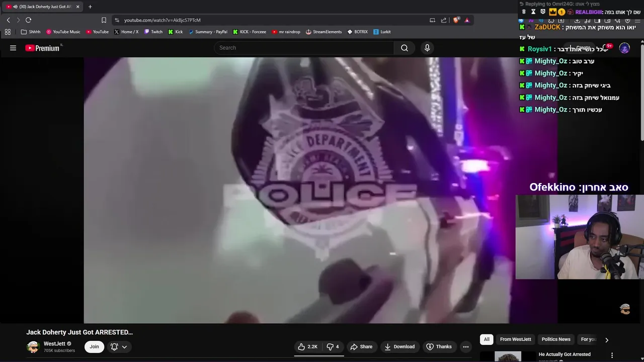This screenshot has width=644, height=362.
Task: Join the WestJett channel membership
Action: point(94,346)
